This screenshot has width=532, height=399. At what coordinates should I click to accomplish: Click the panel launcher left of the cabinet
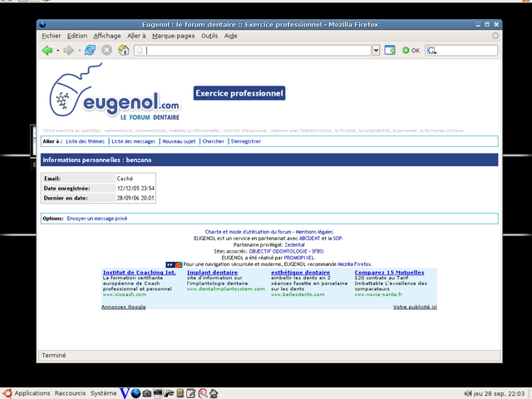tap(169, 393)
